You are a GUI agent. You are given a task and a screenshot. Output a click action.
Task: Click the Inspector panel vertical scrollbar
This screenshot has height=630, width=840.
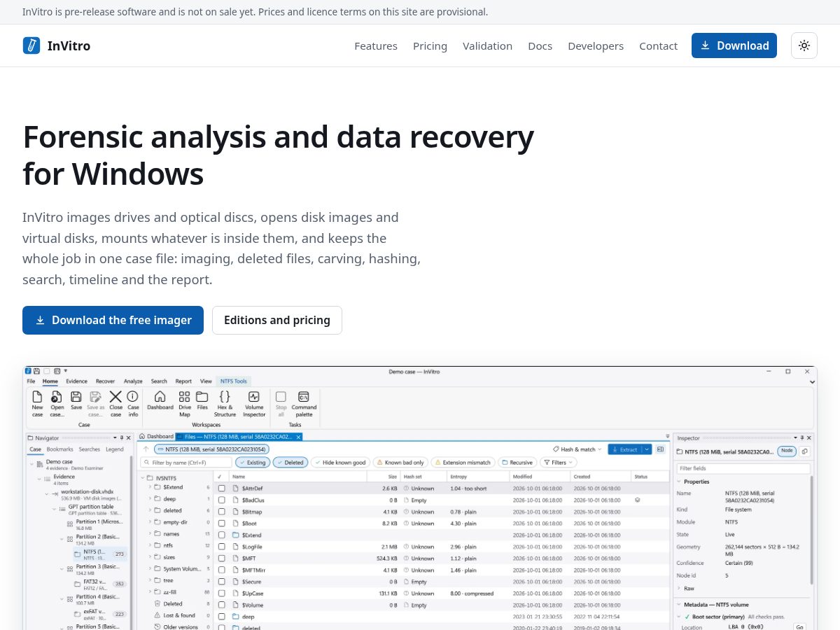[812, 528]
